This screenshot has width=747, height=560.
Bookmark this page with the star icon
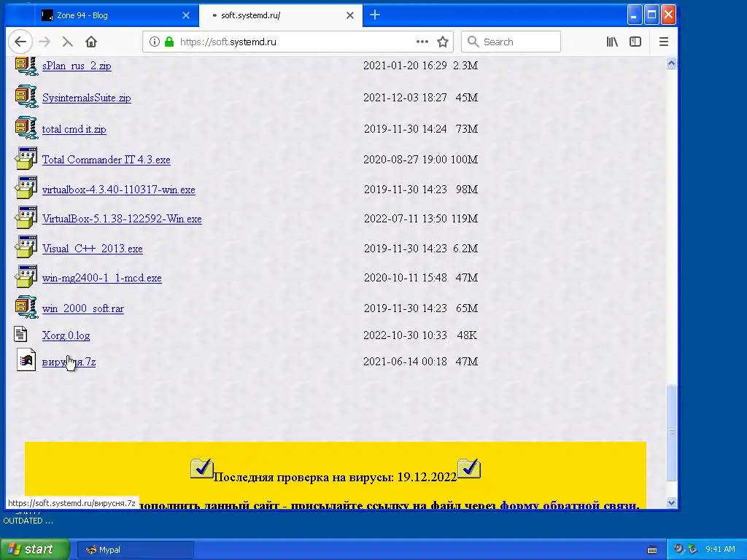[443, 42]
